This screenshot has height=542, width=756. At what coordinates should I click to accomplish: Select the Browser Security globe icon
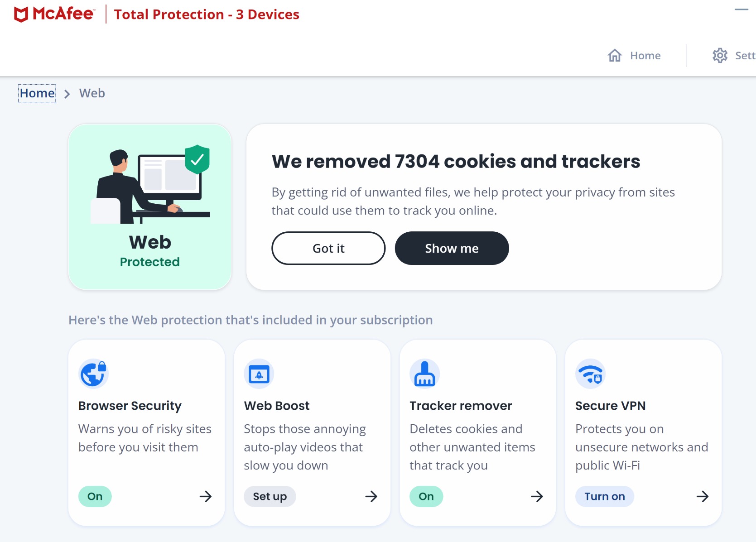93,374
